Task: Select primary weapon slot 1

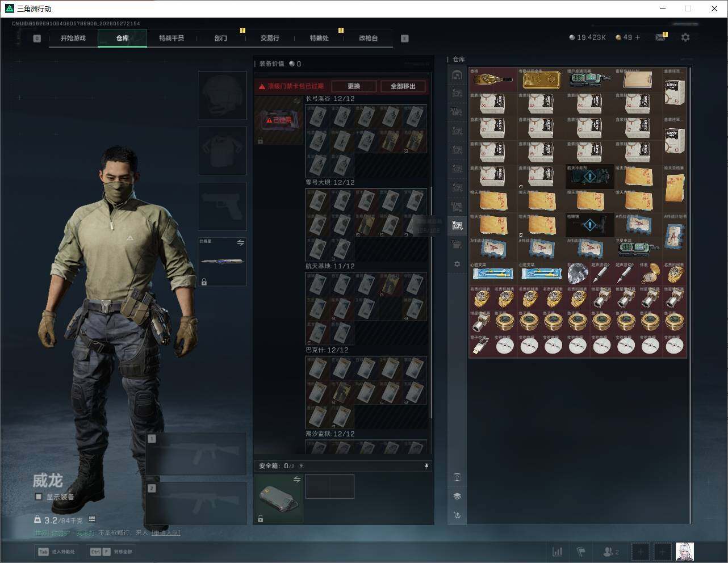Action: point(196,453)
